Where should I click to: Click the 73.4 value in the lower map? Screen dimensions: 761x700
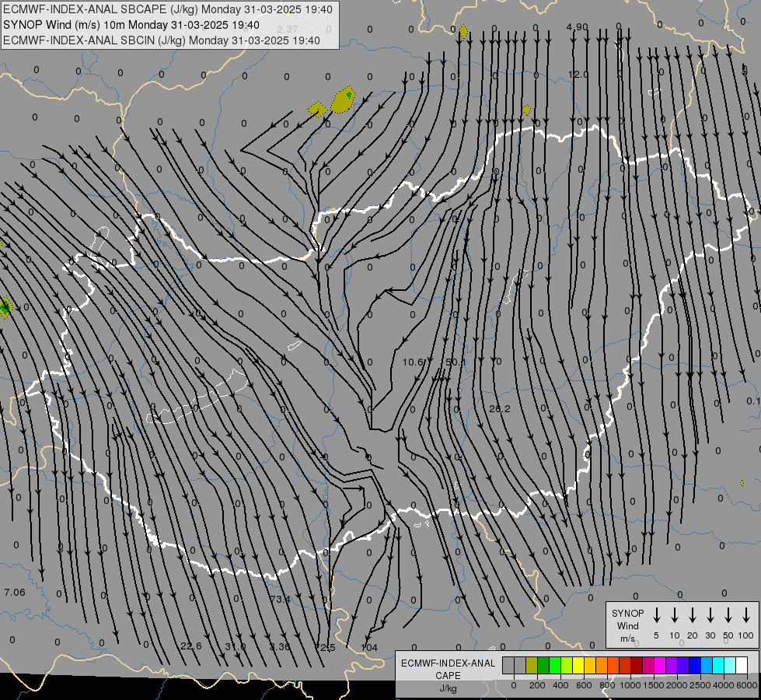(280, 600)
